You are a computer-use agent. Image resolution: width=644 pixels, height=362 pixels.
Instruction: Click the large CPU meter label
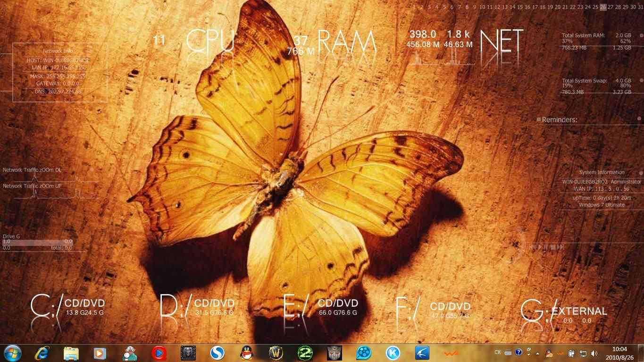click(210, 41)
